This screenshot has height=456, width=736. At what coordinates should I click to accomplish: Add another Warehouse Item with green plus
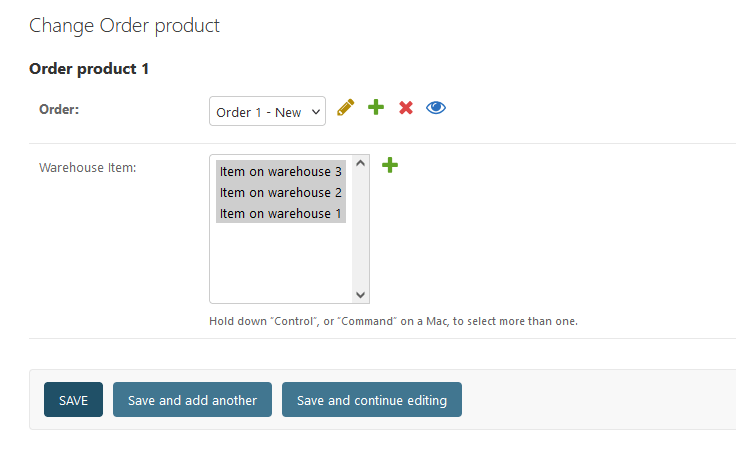[390, 165]
